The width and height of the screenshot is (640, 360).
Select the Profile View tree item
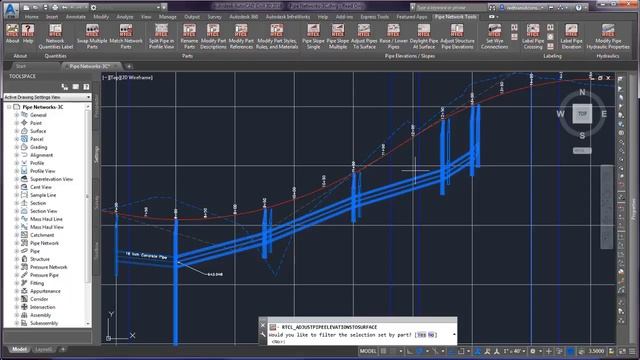(x=42, y=171)
